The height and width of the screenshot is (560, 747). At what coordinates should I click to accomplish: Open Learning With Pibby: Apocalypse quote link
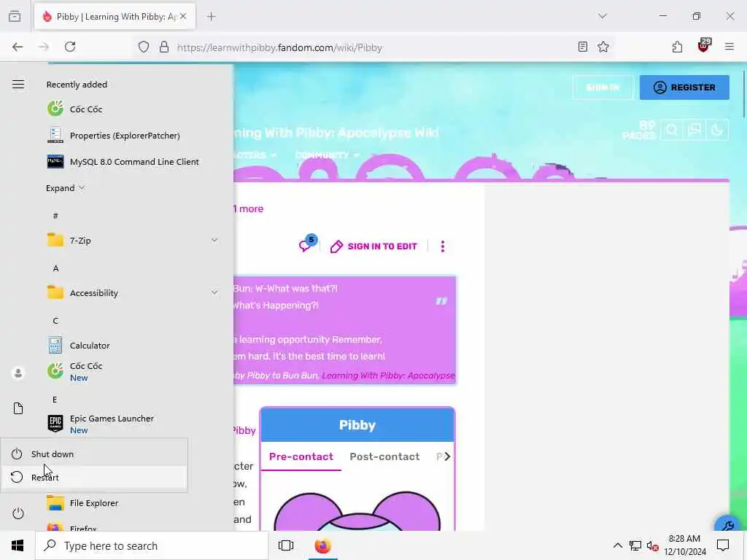[x=388, y=376]
